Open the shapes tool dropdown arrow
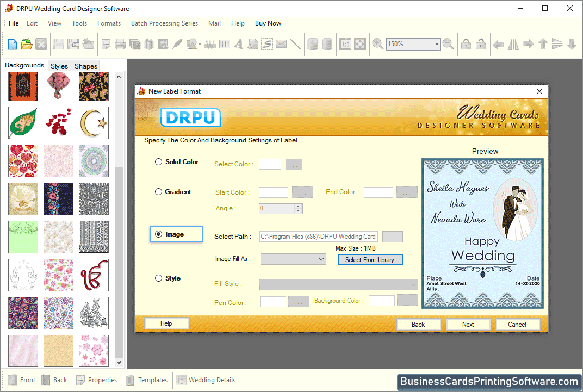The height and width of the screenshot is (392, 583). [x=200, y=45]
